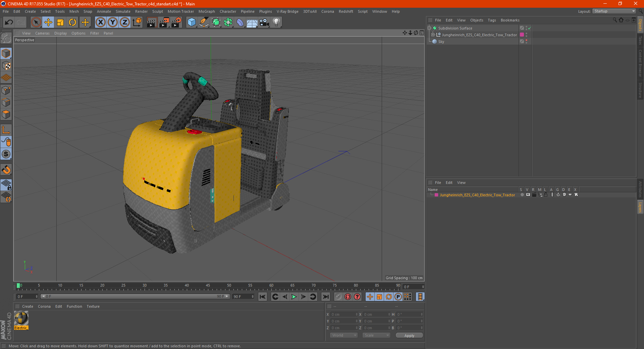Add a Cube primitive object
Viewport: 644px width, 349px height.
[192, 22]
